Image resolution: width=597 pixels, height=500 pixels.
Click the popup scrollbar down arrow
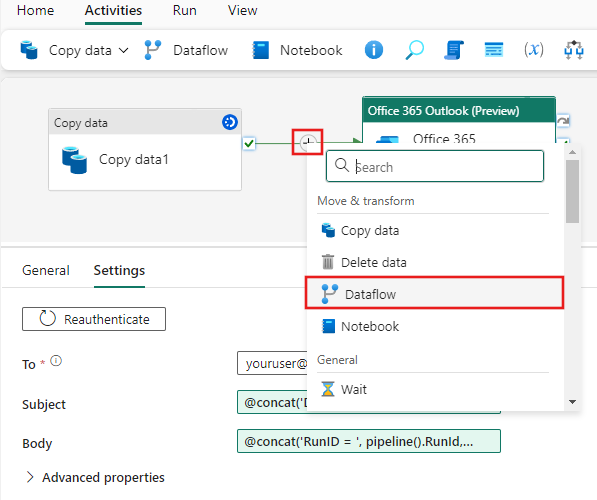(572, 402)
